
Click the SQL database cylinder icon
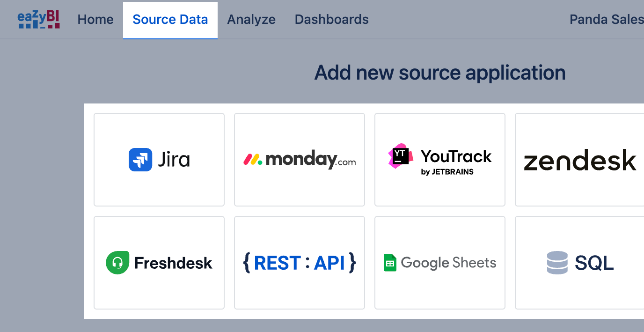pyautogui.click(x=557, y=263)
